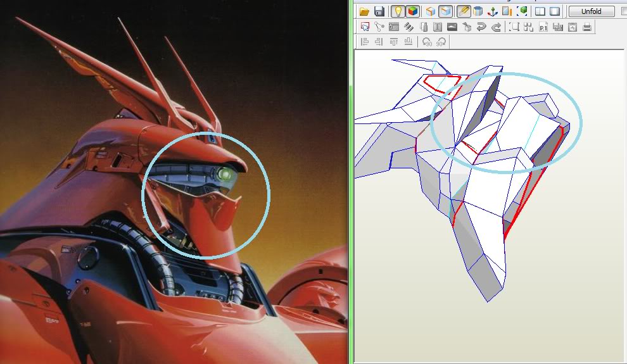Click the align right icon
The image size is (627, 364).
tap(379, 42)
